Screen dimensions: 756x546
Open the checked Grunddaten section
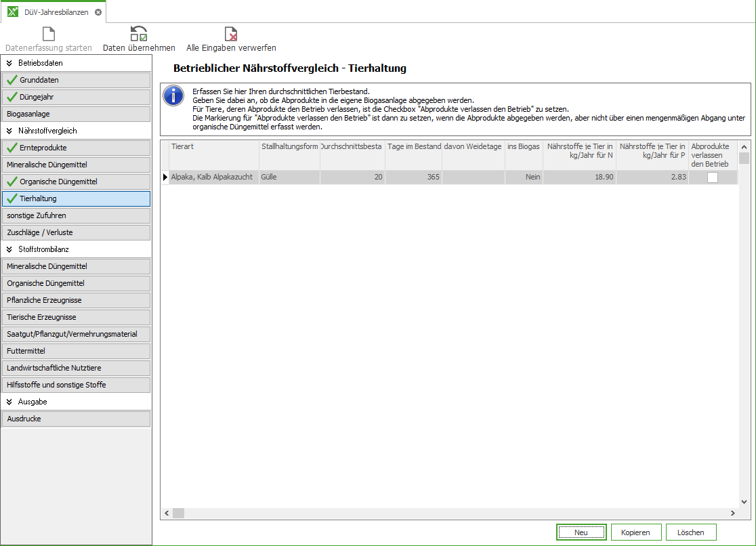[76, 80]
